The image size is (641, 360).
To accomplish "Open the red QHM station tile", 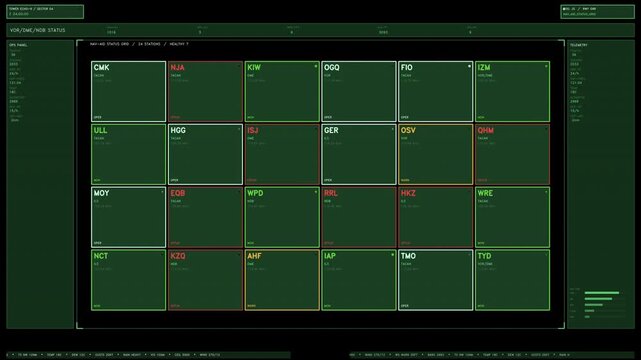I will 513,154.
